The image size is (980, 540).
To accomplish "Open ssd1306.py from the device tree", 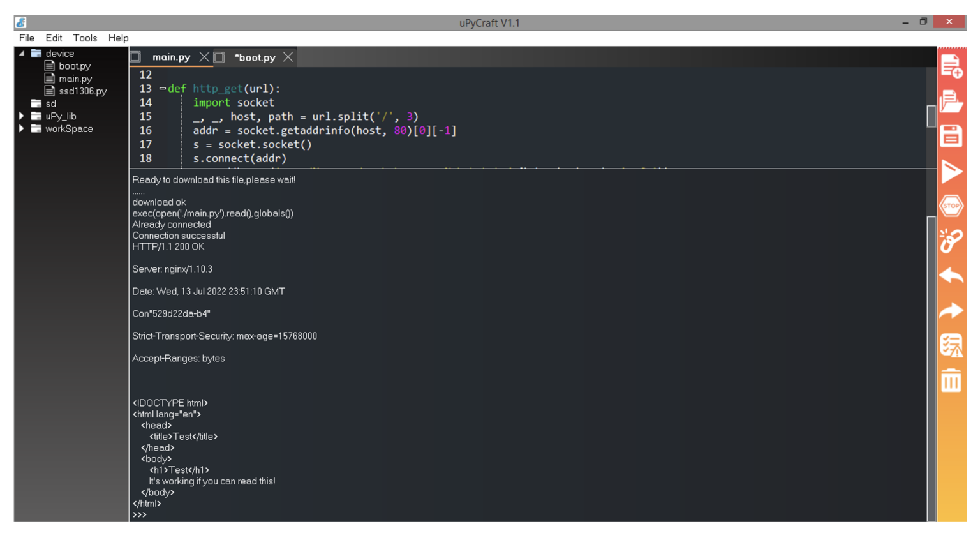I will click(82, 91).
